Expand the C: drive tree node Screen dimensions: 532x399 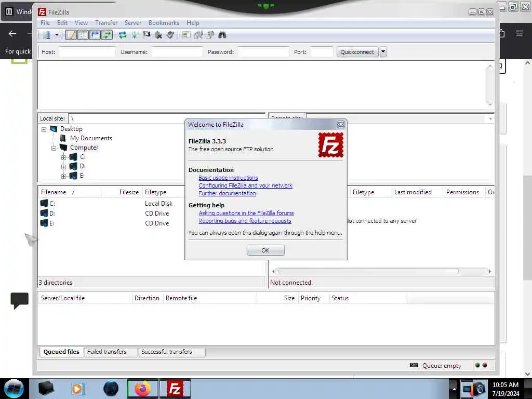point(63,157)
